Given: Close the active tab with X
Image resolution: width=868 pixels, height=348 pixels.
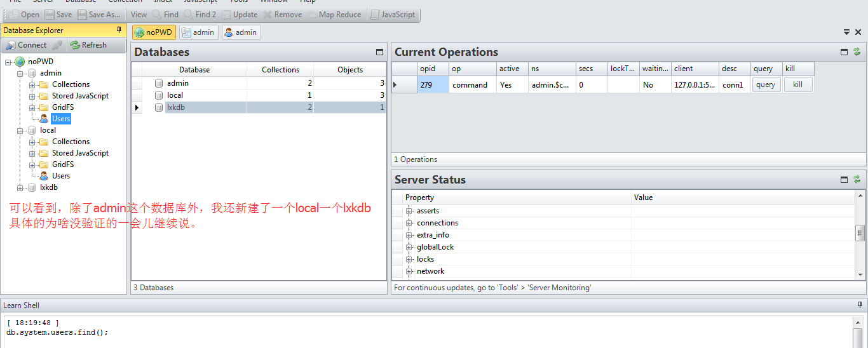Looking at the screenshot, I should tap(858, 32).
